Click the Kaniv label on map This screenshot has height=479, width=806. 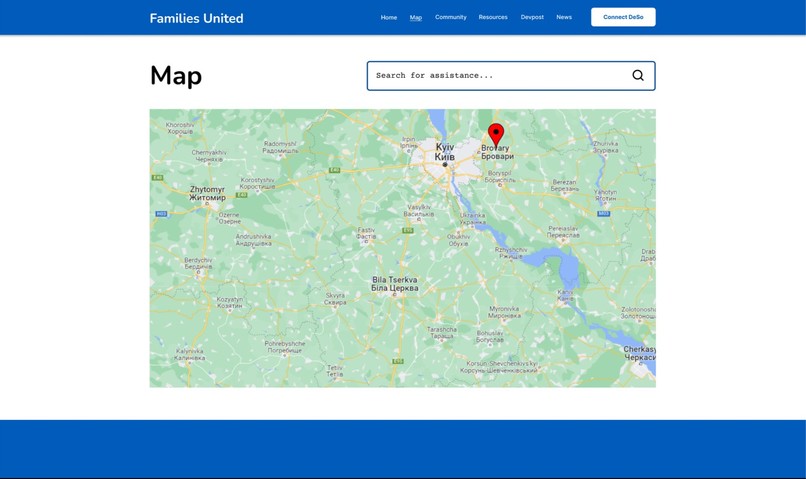565,295
